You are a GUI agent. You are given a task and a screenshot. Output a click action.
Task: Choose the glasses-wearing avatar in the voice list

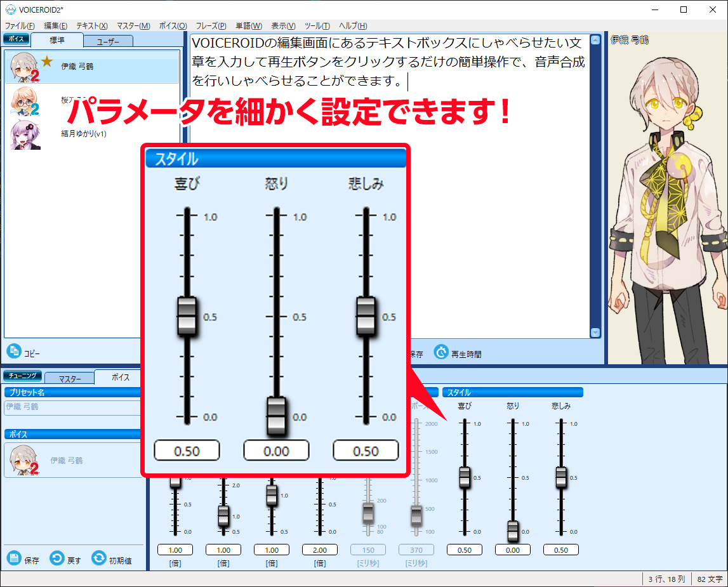point(25,101)
